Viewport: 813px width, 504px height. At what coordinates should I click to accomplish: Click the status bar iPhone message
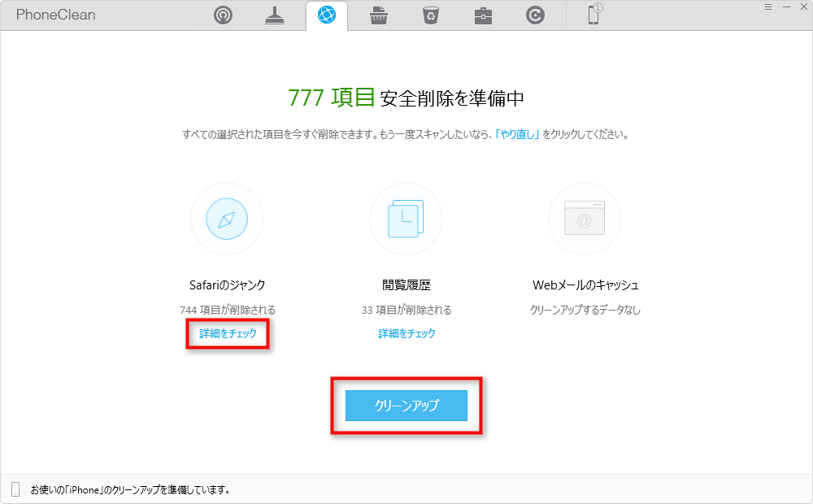(x=130, y=489)
